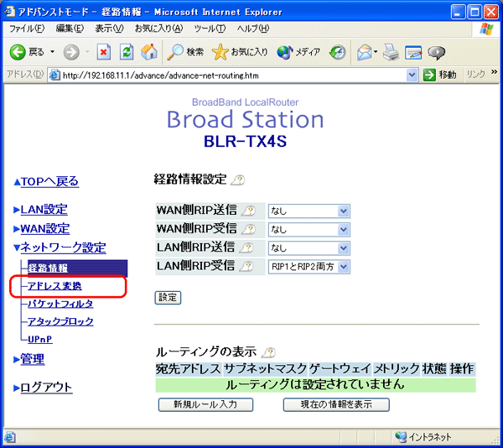Open help icon for WAN側RIP受信
503x448 pixels.
point(248,229)
